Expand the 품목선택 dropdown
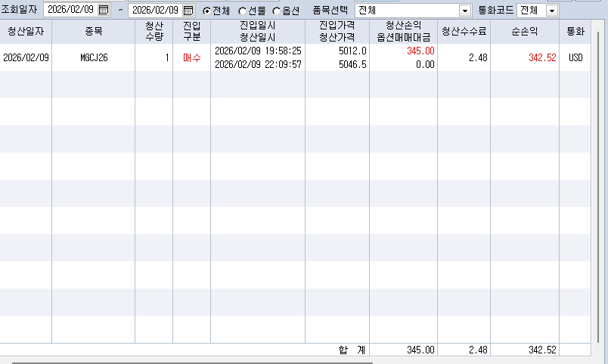 tap(465, 11)
